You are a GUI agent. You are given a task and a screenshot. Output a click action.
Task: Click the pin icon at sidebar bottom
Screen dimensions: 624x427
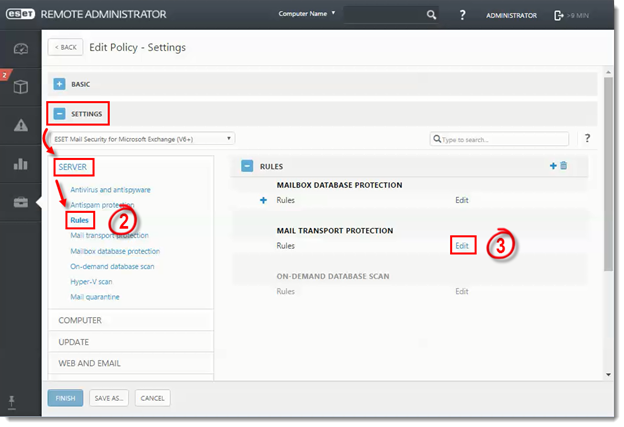12,402
